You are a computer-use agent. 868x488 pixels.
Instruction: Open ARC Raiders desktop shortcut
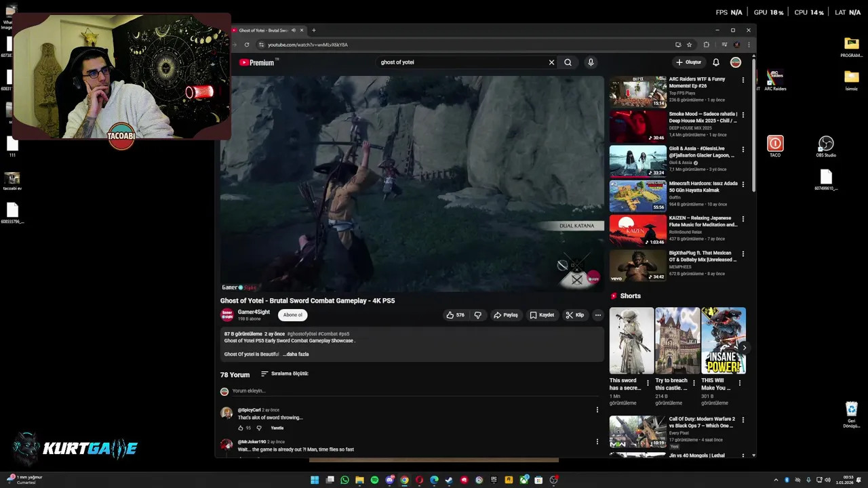click(775, 80)
